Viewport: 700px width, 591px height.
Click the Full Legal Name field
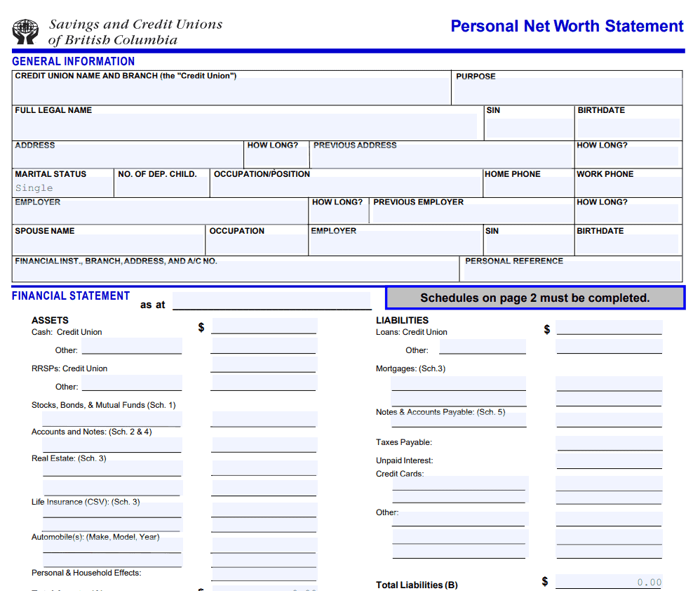[x=245, y=126]
